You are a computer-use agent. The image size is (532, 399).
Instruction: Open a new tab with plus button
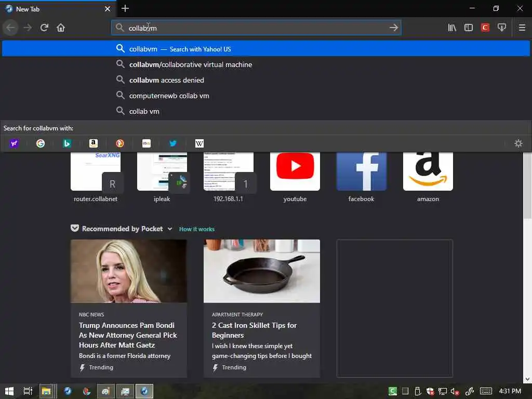(x=125, y=8)
